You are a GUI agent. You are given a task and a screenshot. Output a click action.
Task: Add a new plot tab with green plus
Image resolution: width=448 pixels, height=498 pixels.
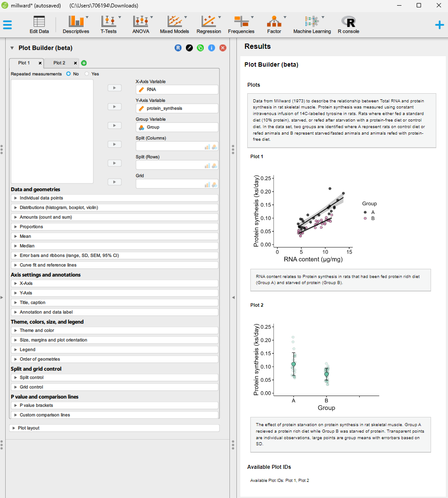[x=84, y=63]
